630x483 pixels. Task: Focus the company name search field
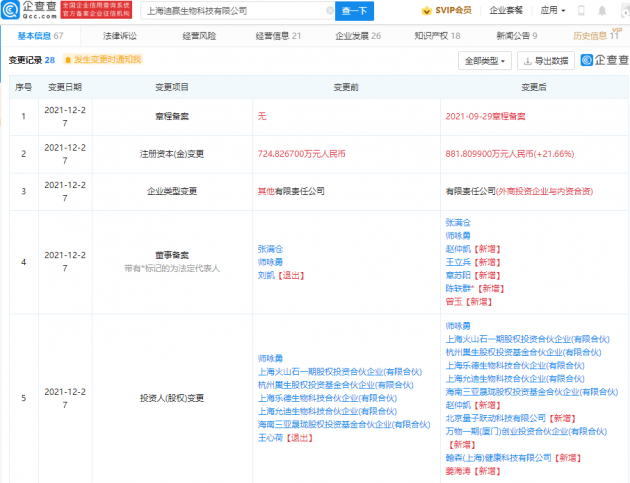tap(237, 11)
